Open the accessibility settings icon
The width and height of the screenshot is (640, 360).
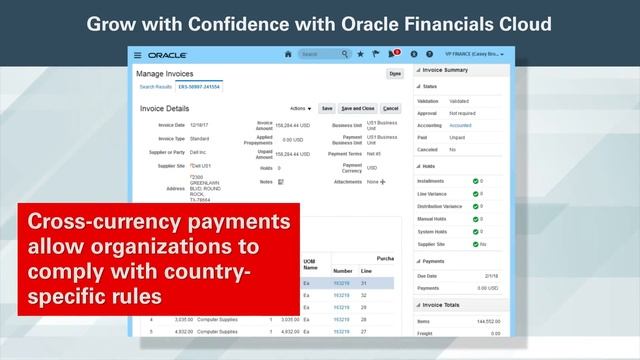click(414, 54)
